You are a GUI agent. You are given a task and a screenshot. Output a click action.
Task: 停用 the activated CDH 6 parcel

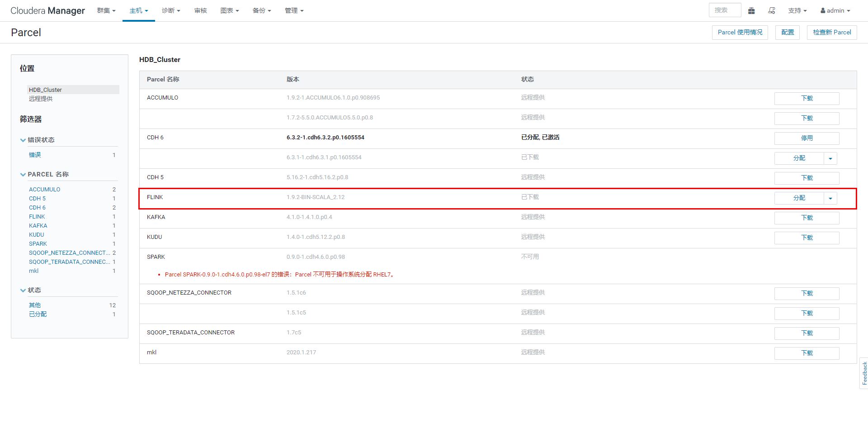click(x=807, y=138)
